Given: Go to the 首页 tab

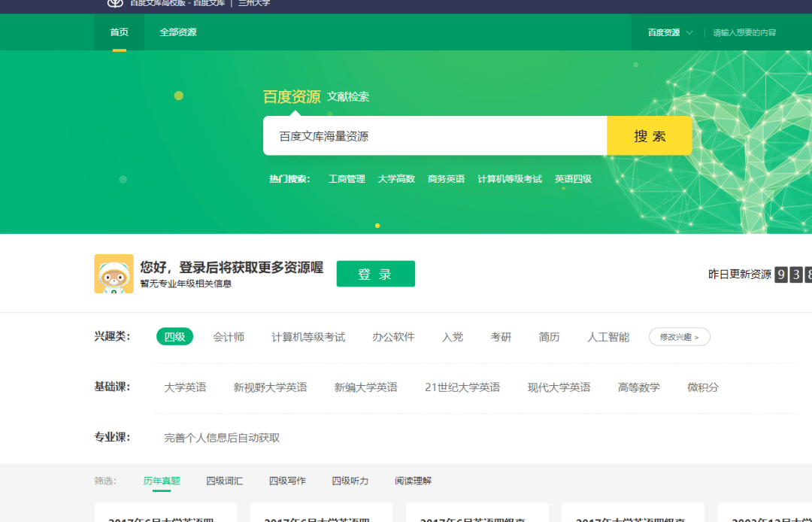Looking at the screenshot, I should 119,32.
